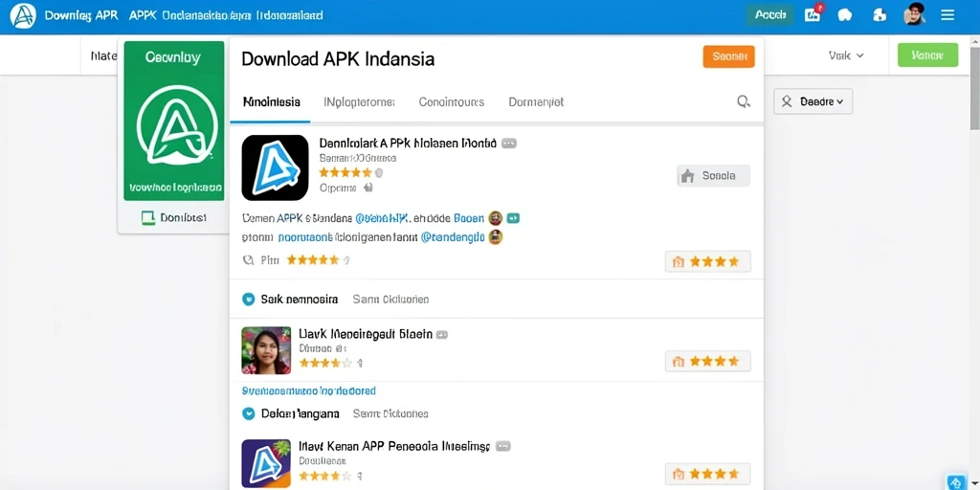980x490 pixels.
Task: Click the avatar after @tandengtle
Action: 496,237
